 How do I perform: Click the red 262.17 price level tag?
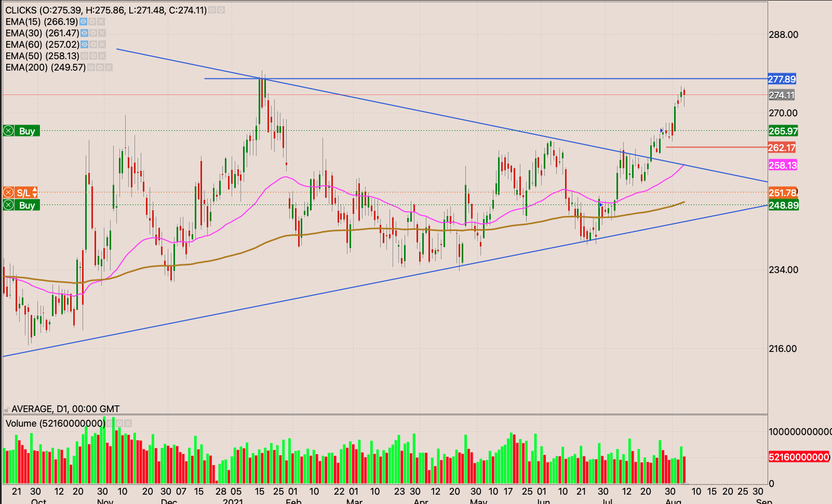(782, 148)
